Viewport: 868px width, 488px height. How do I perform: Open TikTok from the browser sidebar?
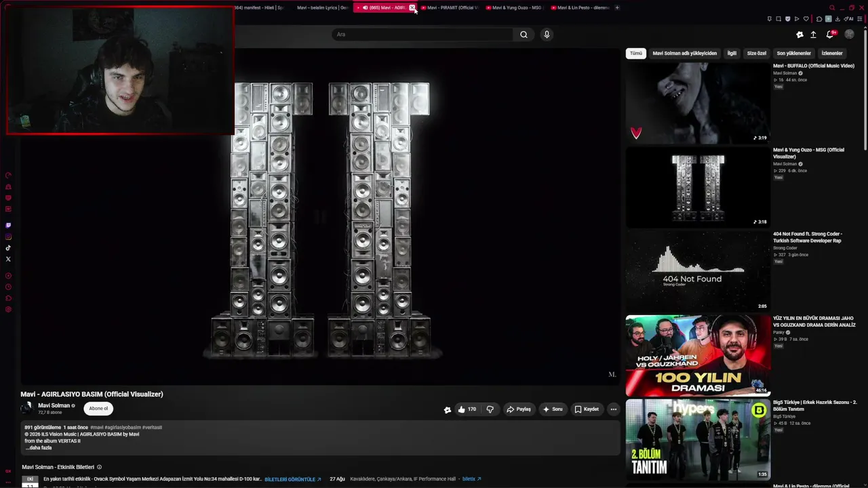pyautogui.click(x=8, y=248)
